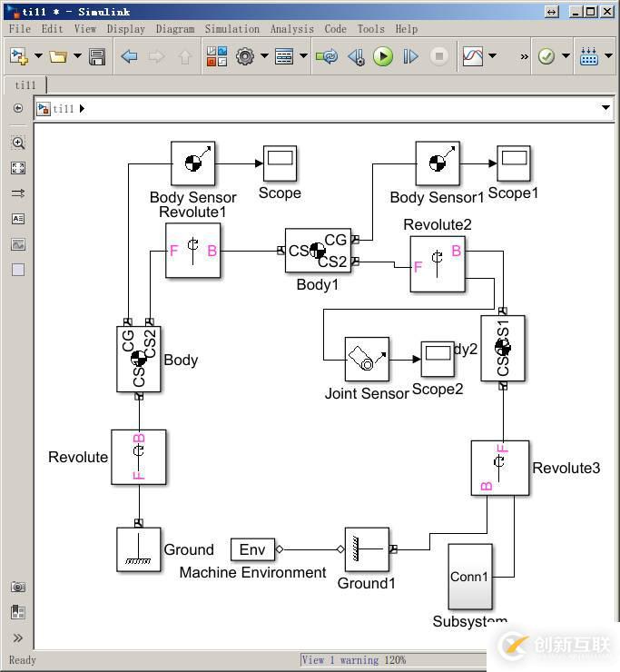Screen dimensions: 620x672
Task: Select the Body Sensor1 block
Action: (438, 163)
